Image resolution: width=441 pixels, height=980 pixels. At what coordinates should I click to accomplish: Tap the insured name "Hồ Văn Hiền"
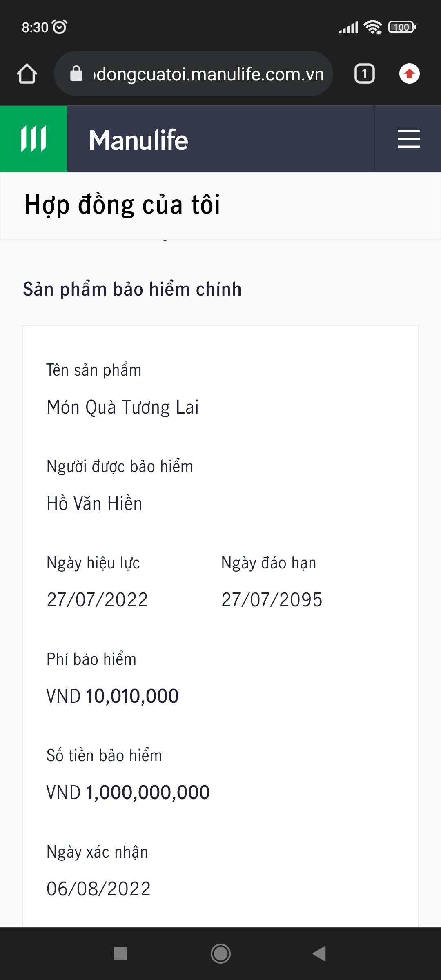tap(94, 503)
